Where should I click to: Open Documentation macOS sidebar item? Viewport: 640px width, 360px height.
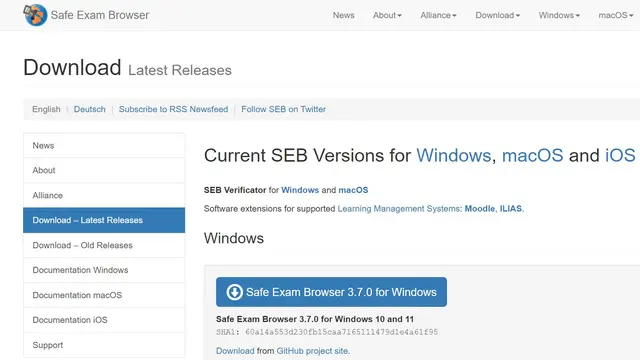tap(104, 295)
